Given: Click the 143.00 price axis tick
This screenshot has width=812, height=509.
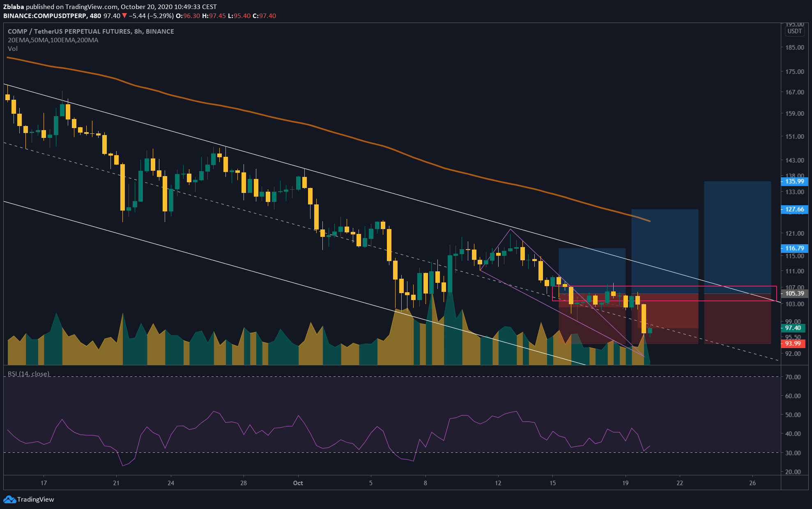Looking at the screenshot, I should coord(794,160).
